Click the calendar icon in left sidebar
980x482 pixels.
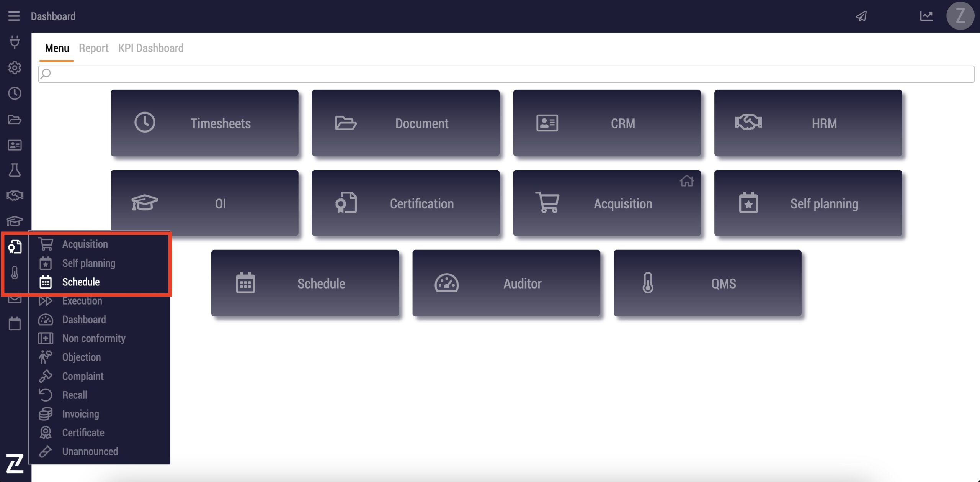click(15, 324)
